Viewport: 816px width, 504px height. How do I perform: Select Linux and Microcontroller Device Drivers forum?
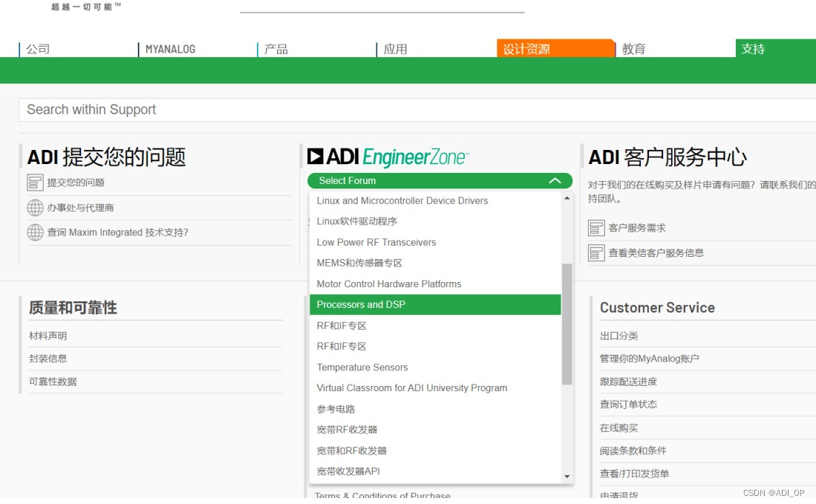tap(435, 200)
